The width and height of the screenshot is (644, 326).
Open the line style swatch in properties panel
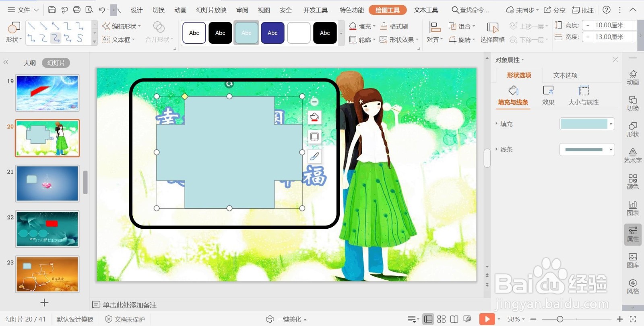(587, 150)
